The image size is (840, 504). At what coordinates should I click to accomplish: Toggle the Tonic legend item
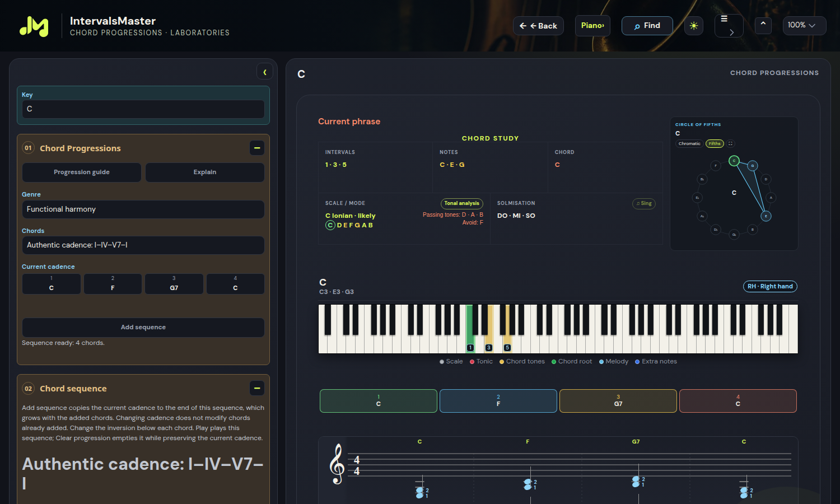[x=482, y=362]
